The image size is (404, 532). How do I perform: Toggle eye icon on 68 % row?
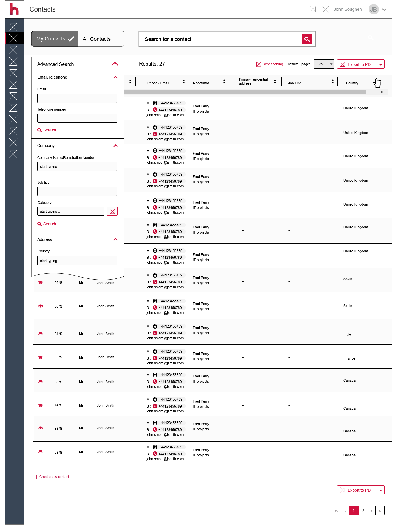pos(40,382)
